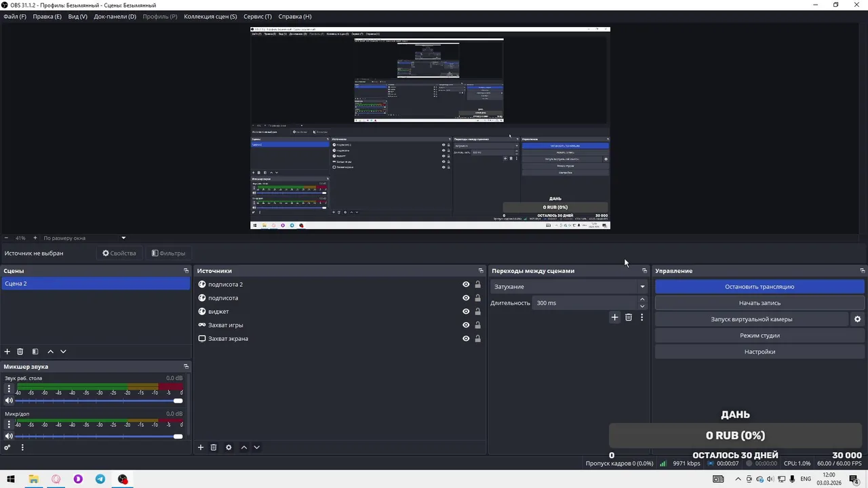The width and height of the screenshot is (868, 488).
Task: Open Настройки from controls panel
Action: 759,352
